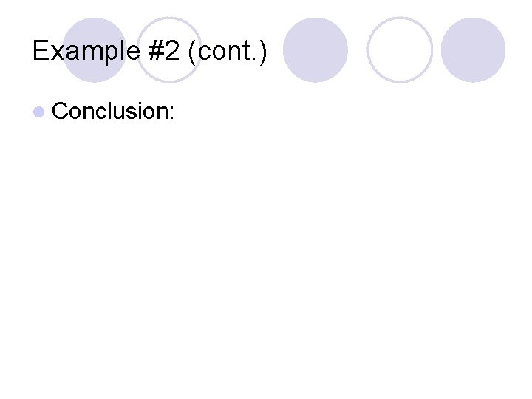The height and width of the screenshot is (399, 532).
Task: Click the capital "C" of Conclusion
Action: click(61, 112)
